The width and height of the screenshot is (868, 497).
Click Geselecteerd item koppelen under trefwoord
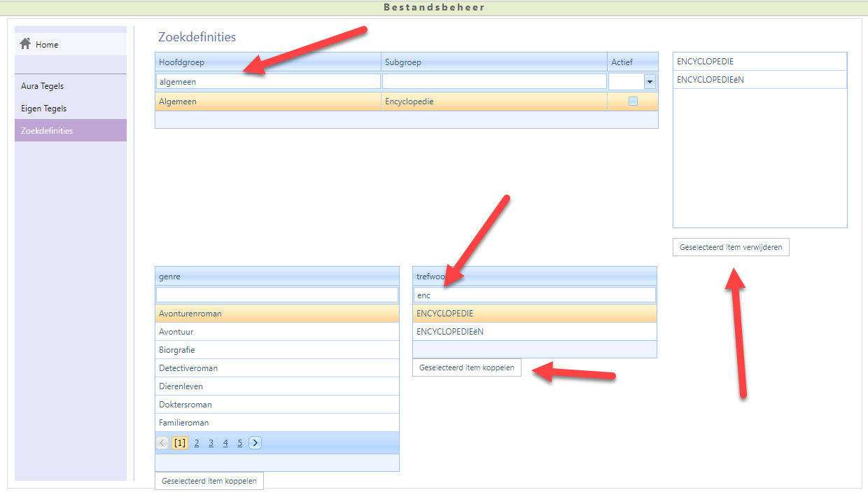tap(466, 367)
